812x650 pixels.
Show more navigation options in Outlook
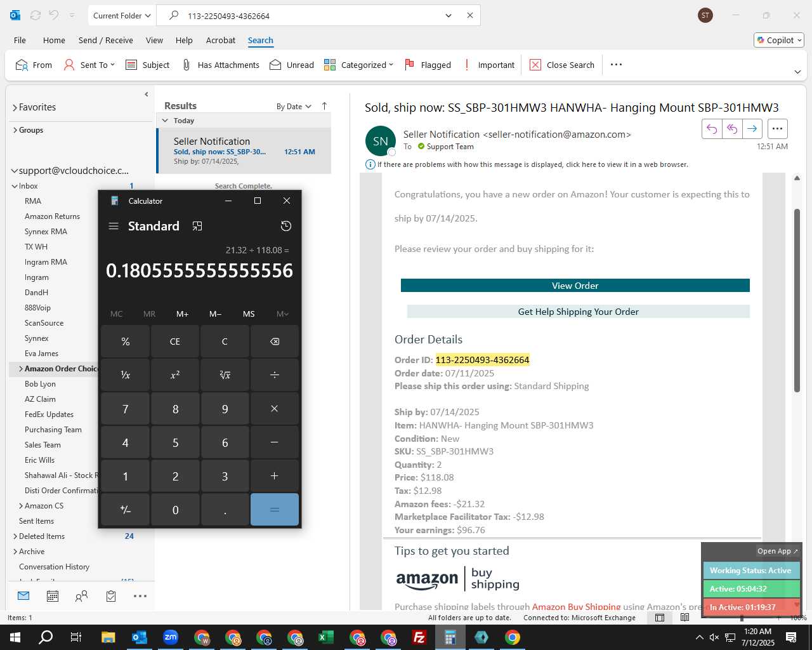(x=140, y=596)
